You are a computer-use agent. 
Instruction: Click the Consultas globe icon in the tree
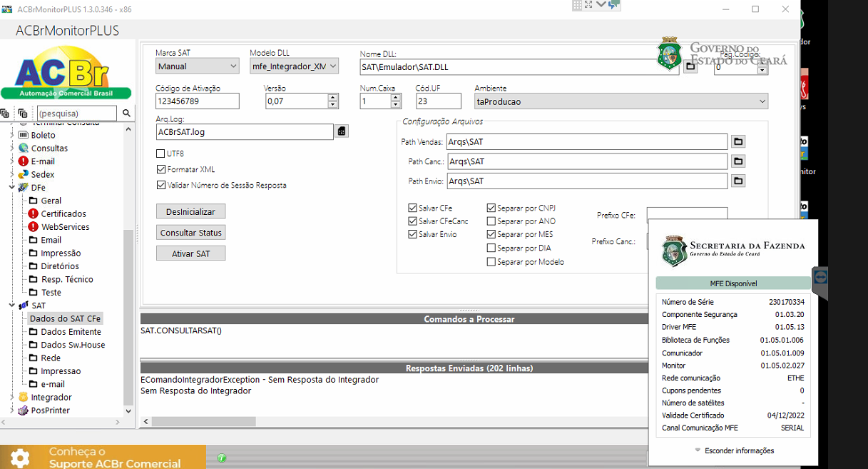point(24,148)
